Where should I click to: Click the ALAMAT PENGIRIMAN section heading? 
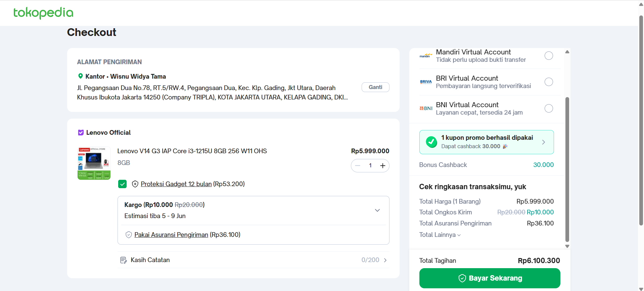click(x=109, y=62)
